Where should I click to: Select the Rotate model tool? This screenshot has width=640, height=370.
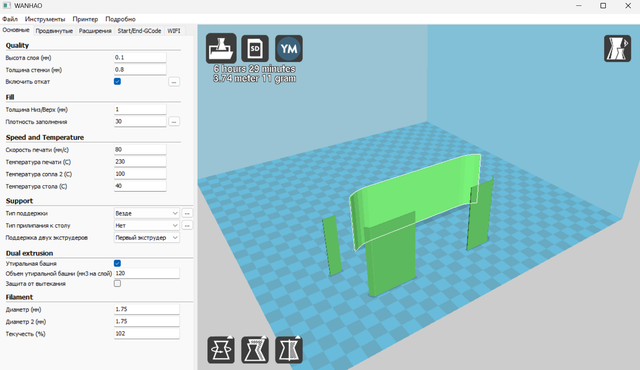coord(221,350)
